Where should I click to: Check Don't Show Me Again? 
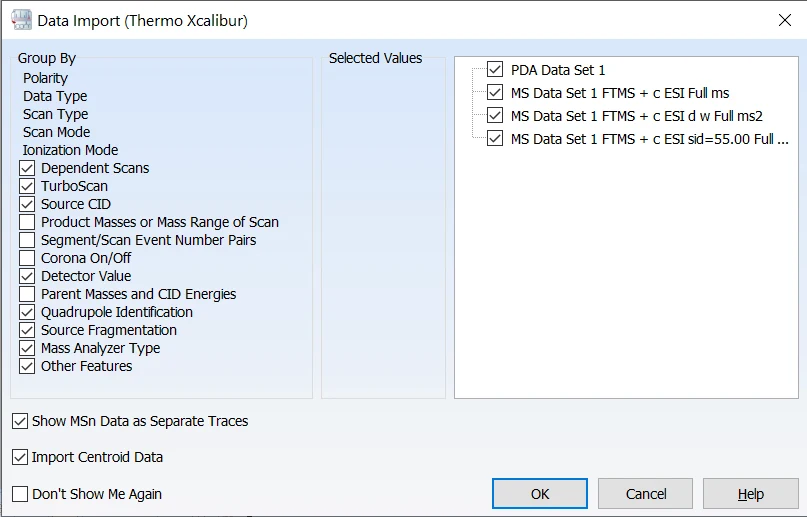tap(20, 494)
